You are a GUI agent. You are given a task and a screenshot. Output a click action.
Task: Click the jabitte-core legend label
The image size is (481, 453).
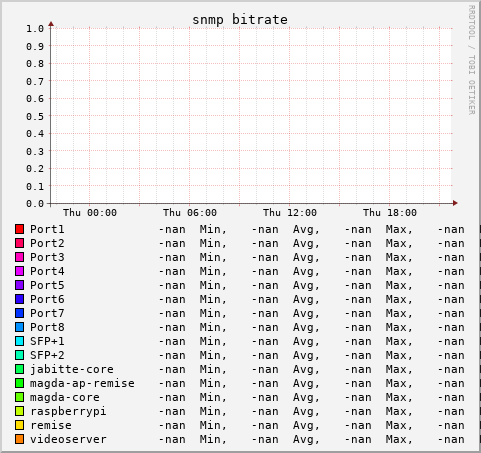[x=72, y=369]
